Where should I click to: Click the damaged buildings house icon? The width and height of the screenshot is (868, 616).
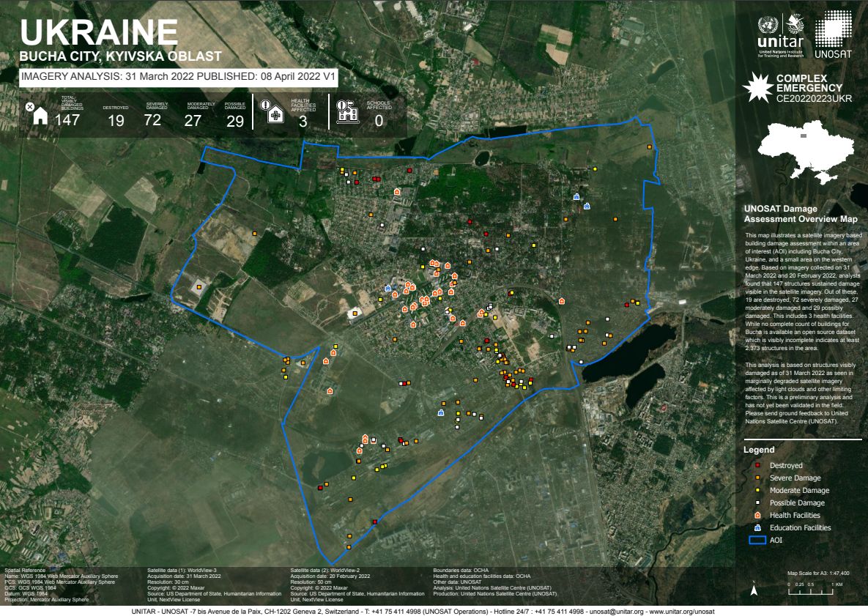point(40,115)
